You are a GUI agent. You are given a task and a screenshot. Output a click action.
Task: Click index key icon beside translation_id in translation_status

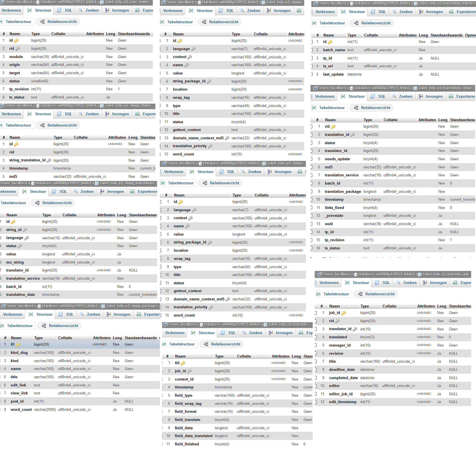coord(353,135)
